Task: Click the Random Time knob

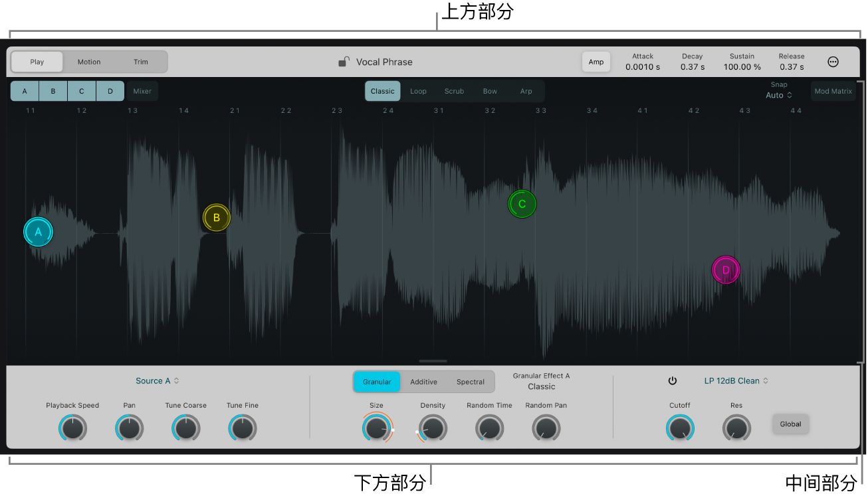Action: coord(489,428)
